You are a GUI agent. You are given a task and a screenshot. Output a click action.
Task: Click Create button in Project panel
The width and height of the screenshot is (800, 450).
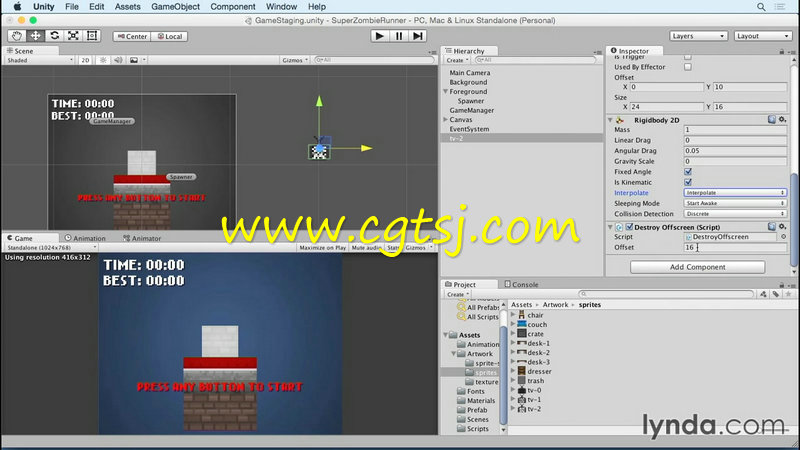point(457,294)
